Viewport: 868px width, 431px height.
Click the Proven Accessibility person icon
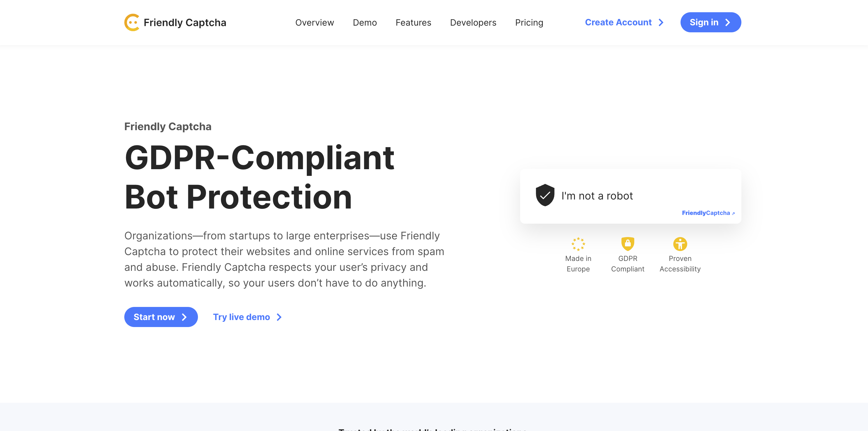pos(680,244)
